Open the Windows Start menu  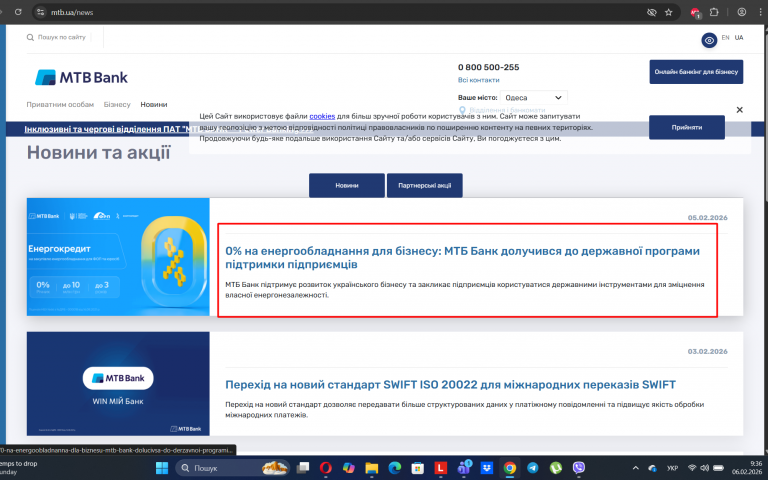(x=162, y=468)
